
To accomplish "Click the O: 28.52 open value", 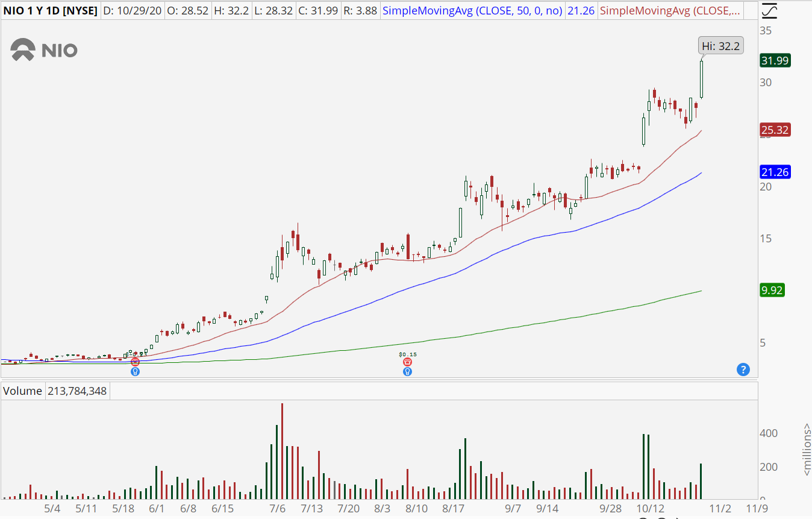I will click(x=187, y=10).
